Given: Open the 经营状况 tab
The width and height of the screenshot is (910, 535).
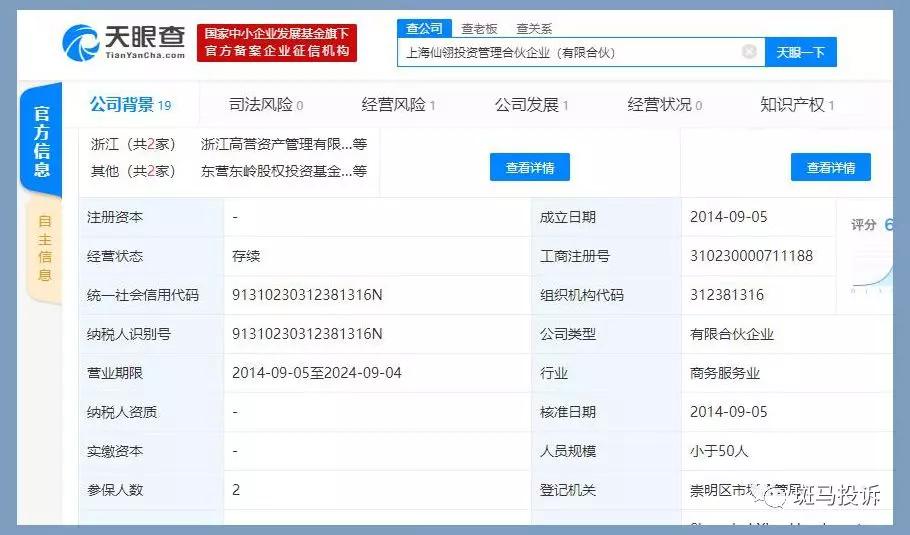Looking at the screenshot, I should pos(664,105).
